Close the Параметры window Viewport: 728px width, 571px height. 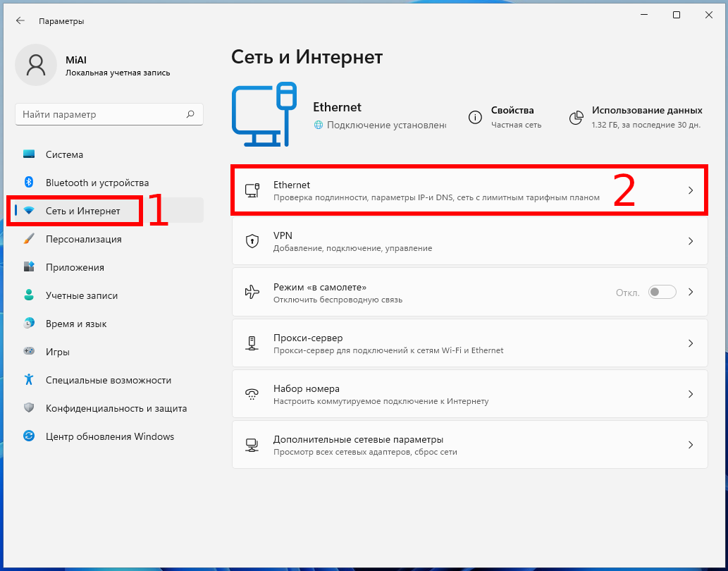point(709,15)
